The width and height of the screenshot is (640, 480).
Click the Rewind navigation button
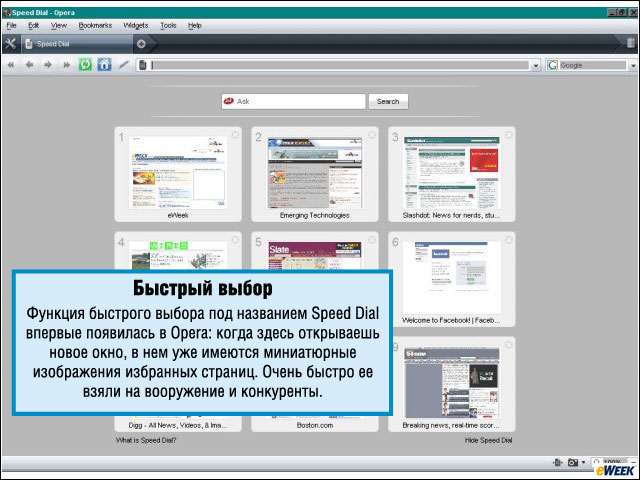pyautogui.click(x=11, y=65)
